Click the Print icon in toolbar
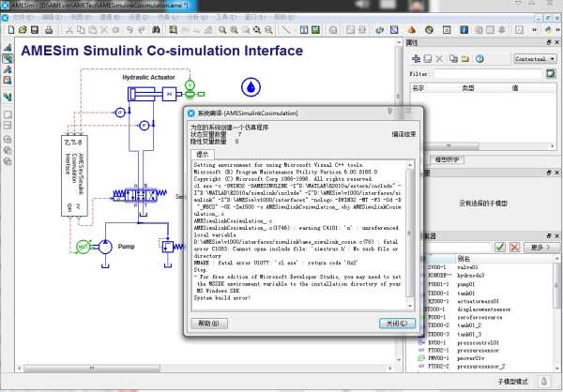Viewport: 563px width, 392px height. (50, 30)
